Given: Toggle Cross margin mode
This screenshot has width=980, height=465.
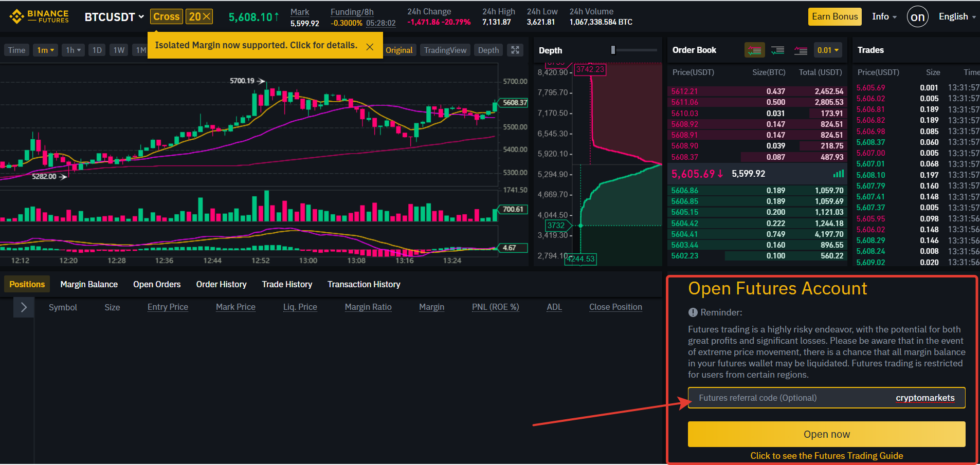Looking at the screenshot, I should click(167, 16).
